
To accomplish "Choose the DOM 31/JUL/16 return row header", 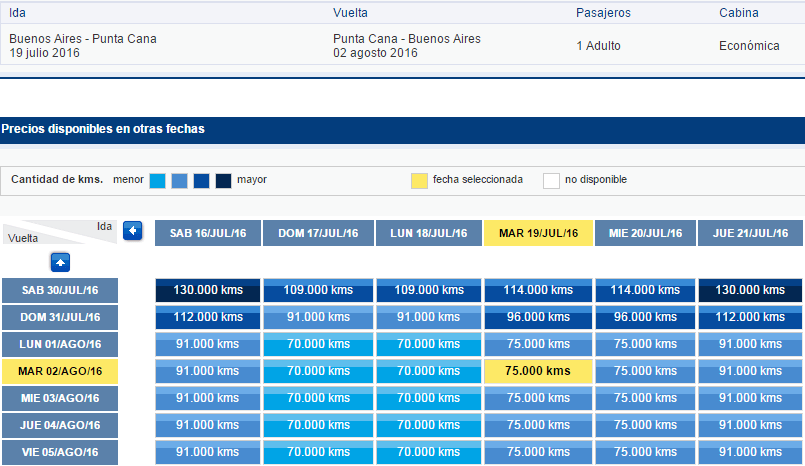I will [60, 317].
